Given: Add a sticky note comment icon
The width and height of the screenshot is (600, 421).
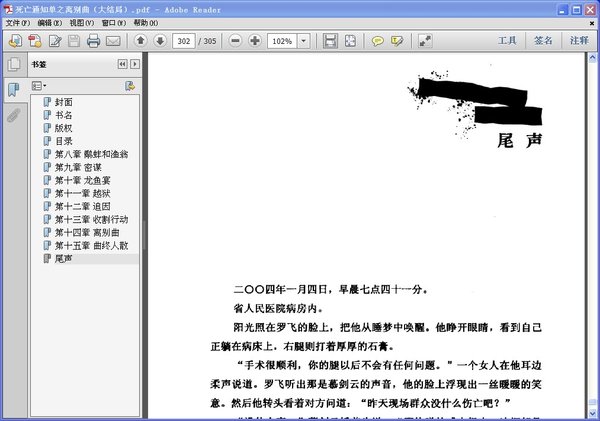Looking at the screenshot, I should [x=378, y=41].
